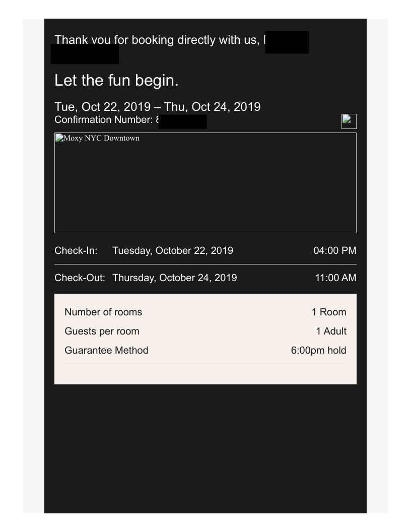Open the Moxy NYC Downtown hotel image
Image resolution: width=411 pixels, height=532 pixels.
(205, 183)
